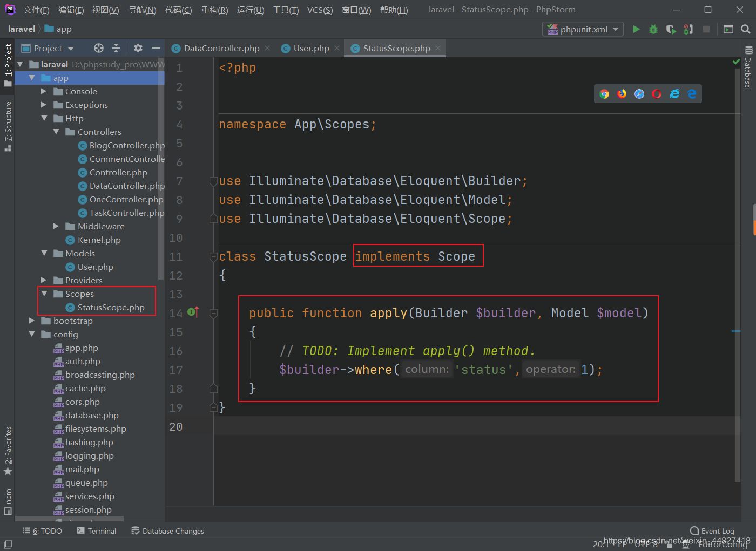Screen dimensions: 756x551
Task: Click line number 20 in gutter
Action: click(x=176, y=426)
